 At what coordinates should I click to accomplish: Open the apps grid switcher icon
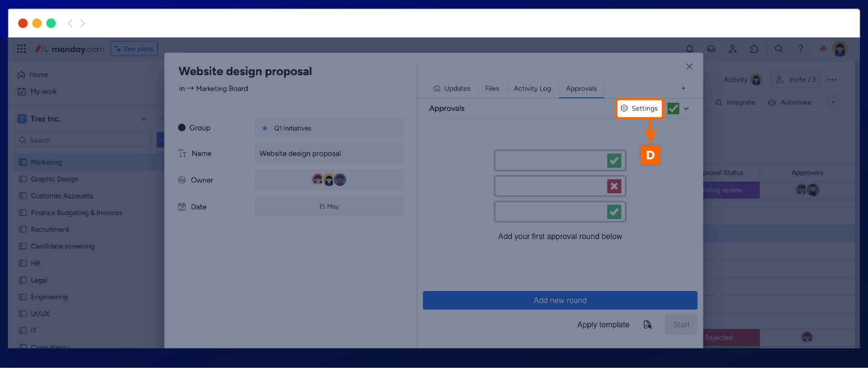(21, 49)
